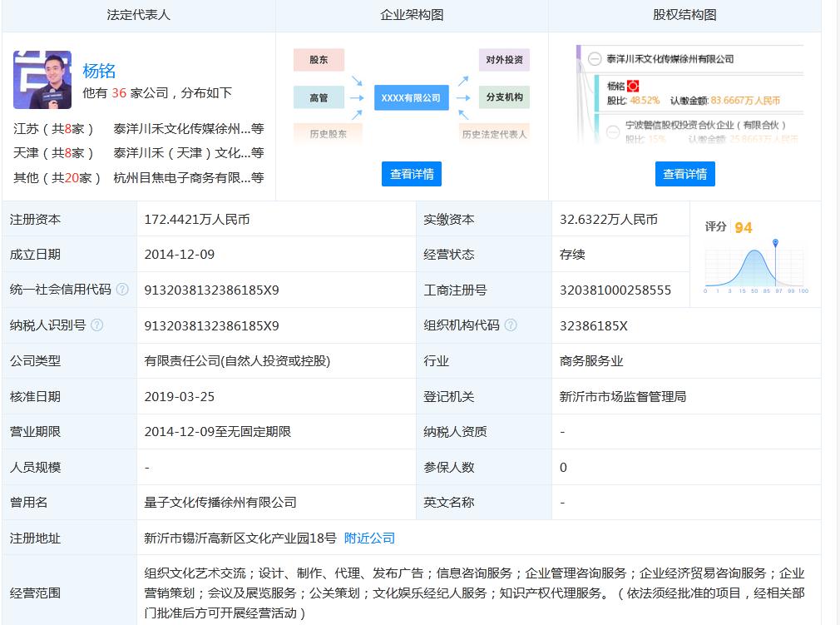Open the 附近公司 link
The image size is (840, 625).
[x=369, y=538]
